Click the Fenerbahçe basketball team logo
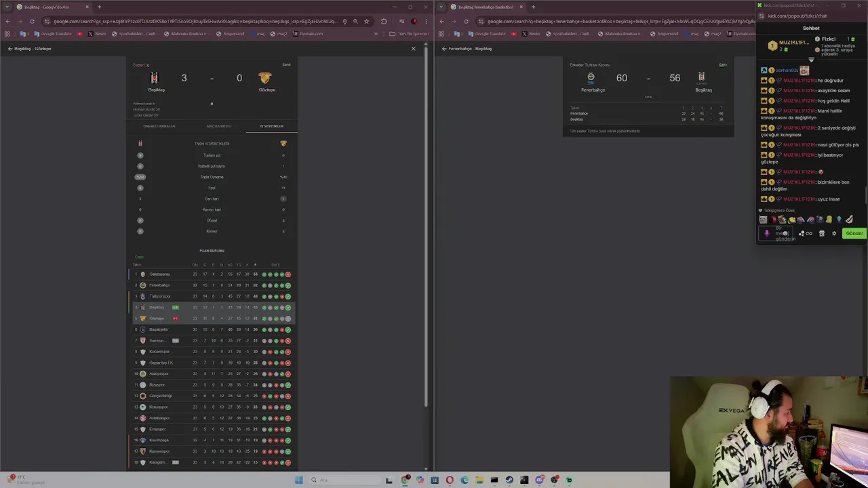 591,77
